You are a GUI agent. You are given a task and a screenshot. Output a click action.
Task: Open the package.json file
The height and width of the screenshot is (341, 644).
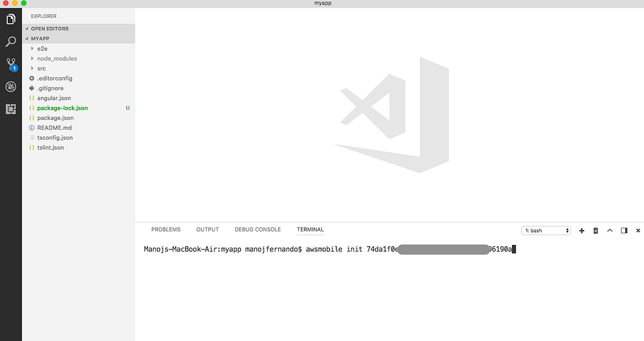(x=79, y=118)
